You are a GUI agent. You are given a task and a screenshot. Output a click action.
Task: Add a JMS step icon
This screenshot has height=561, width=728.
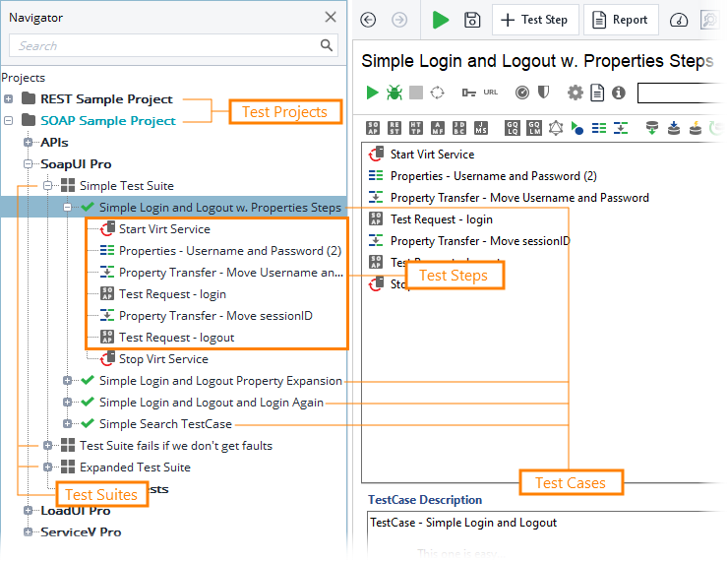[481, 128]
